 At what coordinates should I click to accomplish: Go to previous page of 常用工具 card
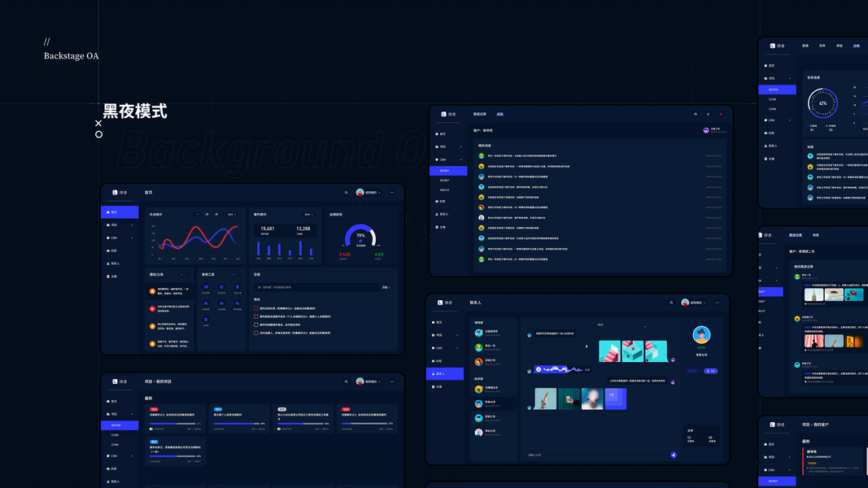pyautogui.click(x=233, y=274)
